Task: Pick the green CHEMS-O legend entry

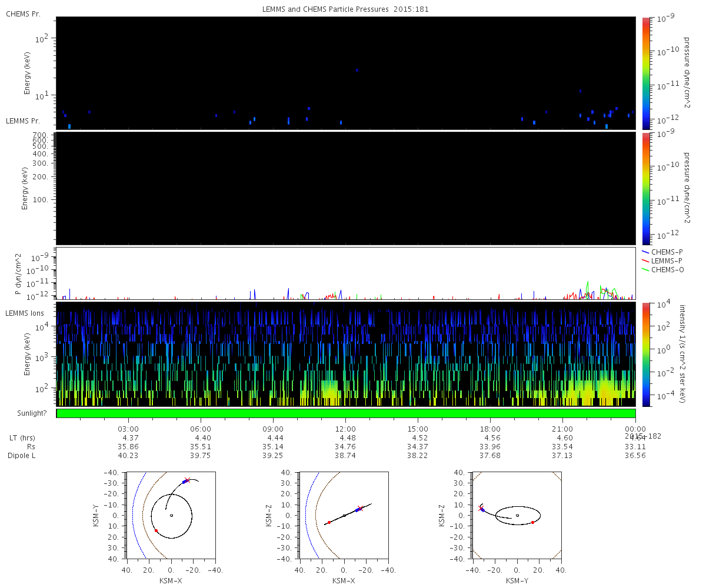Action: tap(667, 269)
